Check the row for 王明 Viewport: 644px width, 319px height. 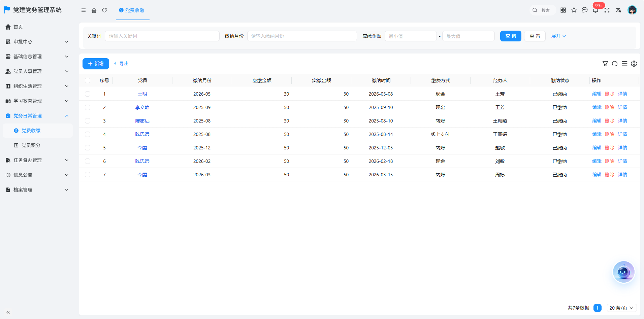coord(88,94)
